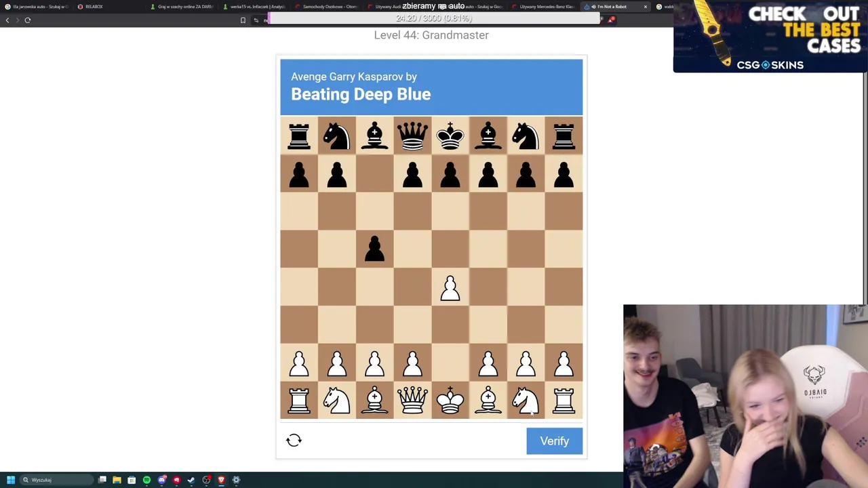Open Microsoft Store from the taskbar
868x488 pixels.
click(132, 480)
